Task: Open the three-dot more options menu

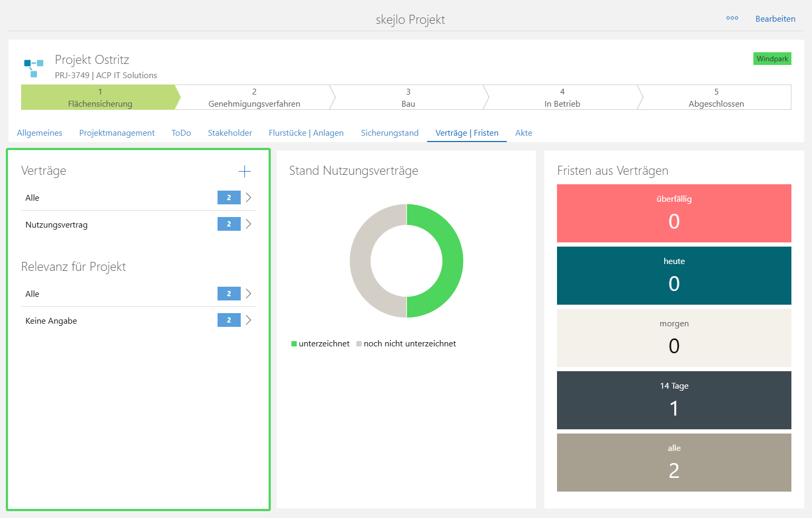Action: [x=732, y=18]
